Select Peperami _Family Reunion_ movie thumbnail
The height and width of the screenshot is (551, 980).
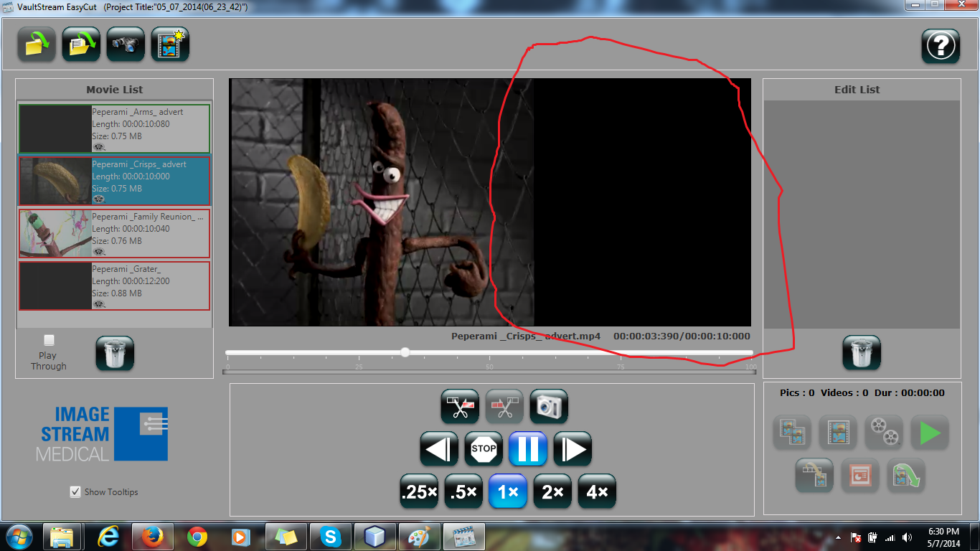click(x=55, y=233)
